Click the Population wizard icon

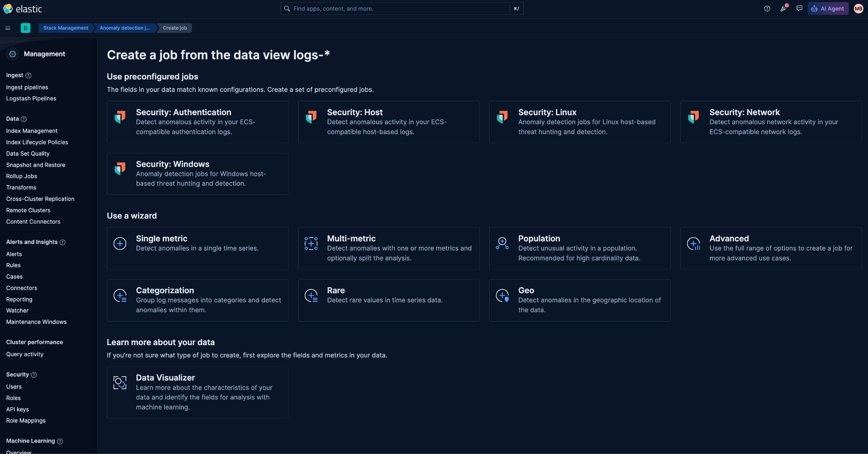(x=502, y=244)
